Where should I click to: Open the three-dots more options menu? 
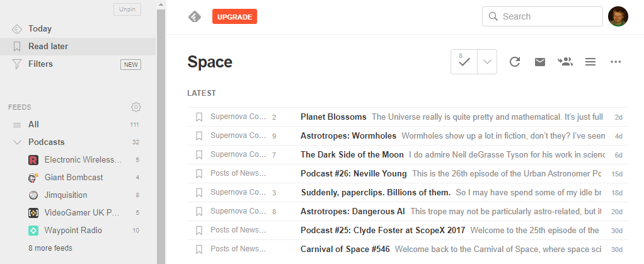[x=616, y=62]
